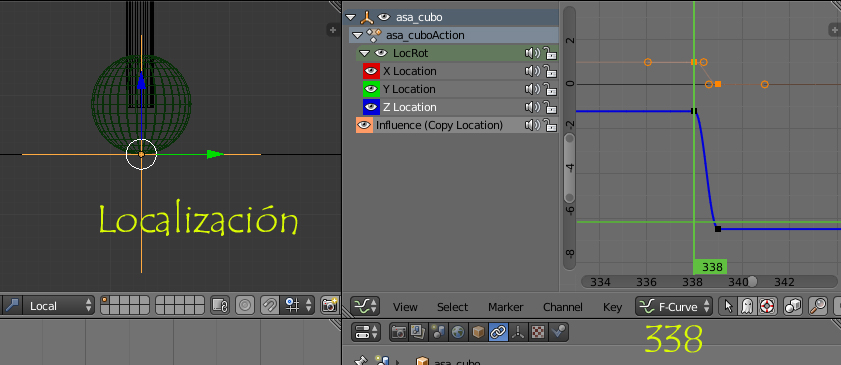Toggle the proportional editing circle button

[x=245, y=306]
